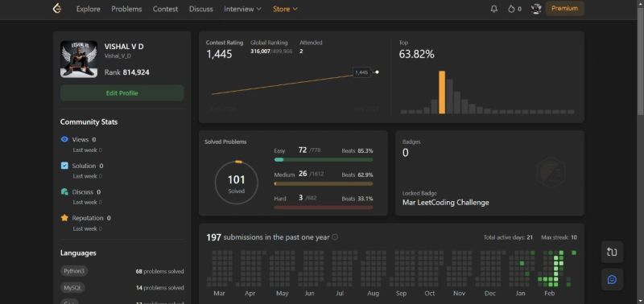Open the feedback smiley chat icon

[612, 279]
